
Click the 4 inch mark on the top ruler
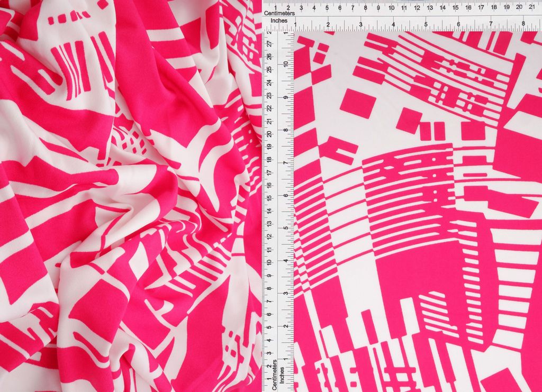tap(393, 24)
